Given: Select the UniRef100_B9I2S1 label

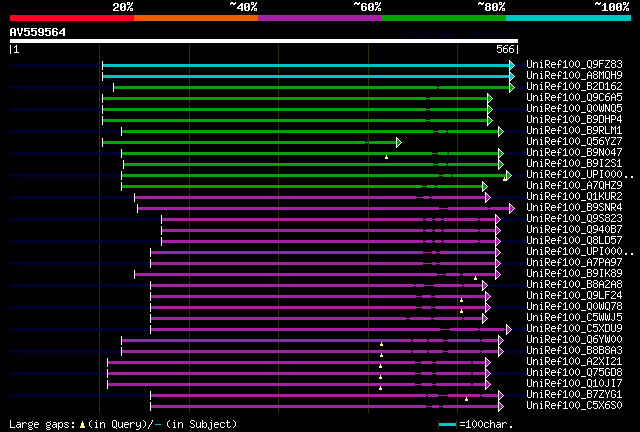Looking at the screenshot, I should [x=574, y=164].
